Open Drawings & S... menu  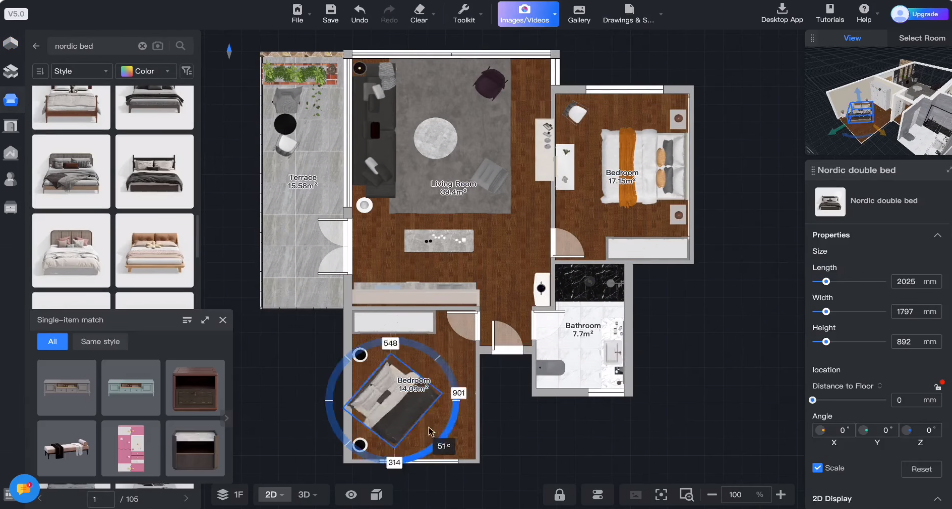tap(628, 13)
